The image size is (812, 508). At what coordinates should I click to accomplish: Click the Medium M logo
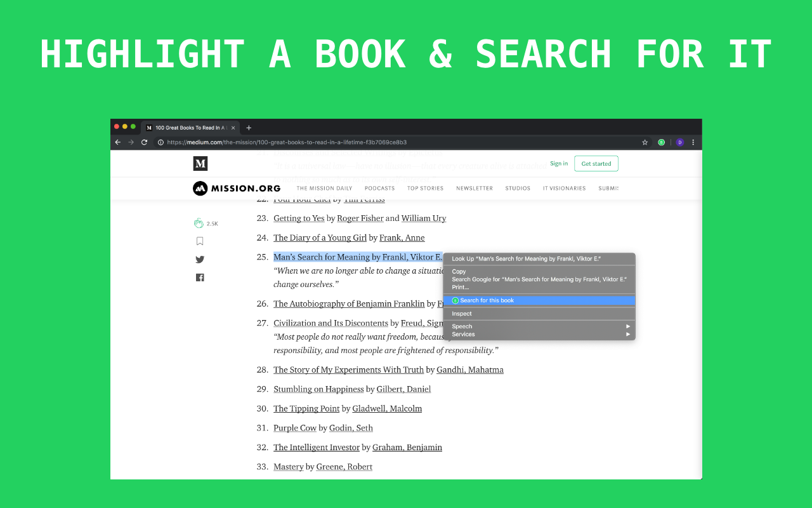coord(200,164)
